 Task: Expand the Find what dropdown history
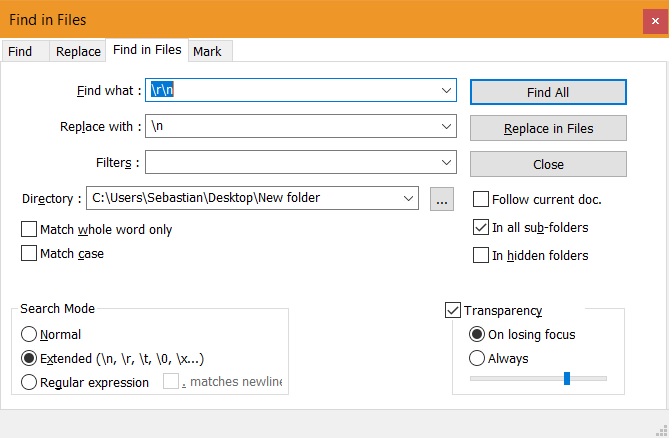(x=446, y=91)
